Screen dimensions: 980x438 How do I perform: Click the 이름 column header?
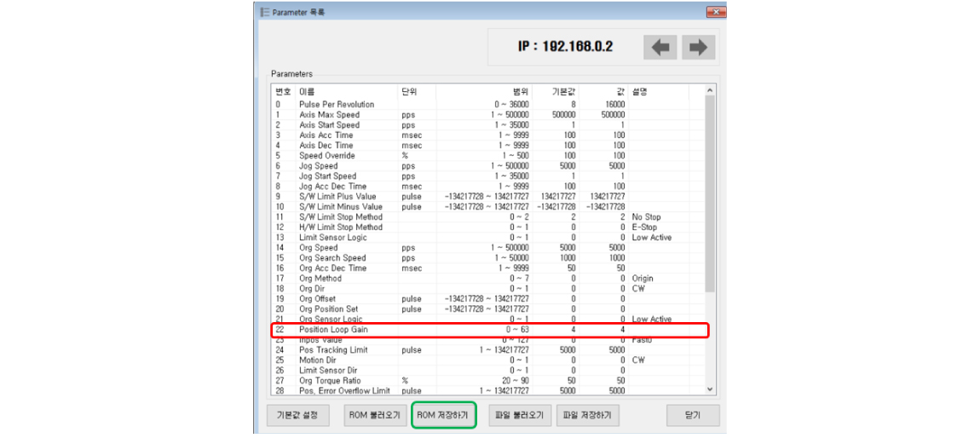347,92
